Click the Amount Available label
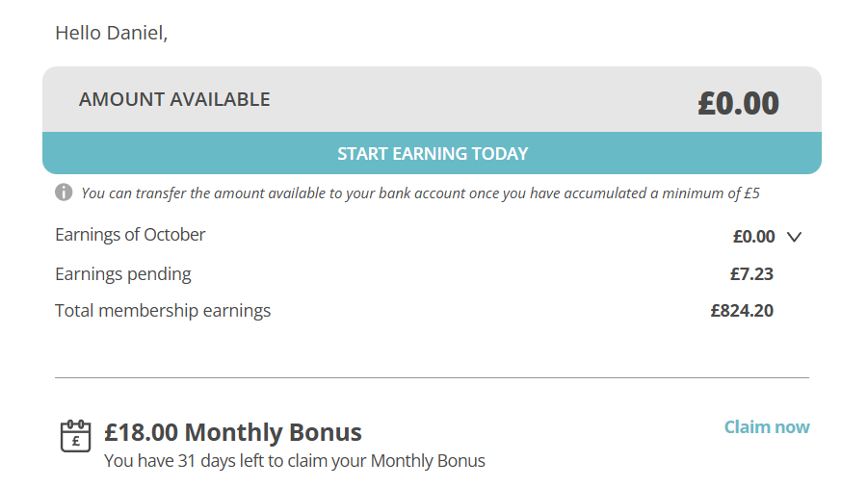The height and width of the screenshot is (488, 868). (174, 99)
